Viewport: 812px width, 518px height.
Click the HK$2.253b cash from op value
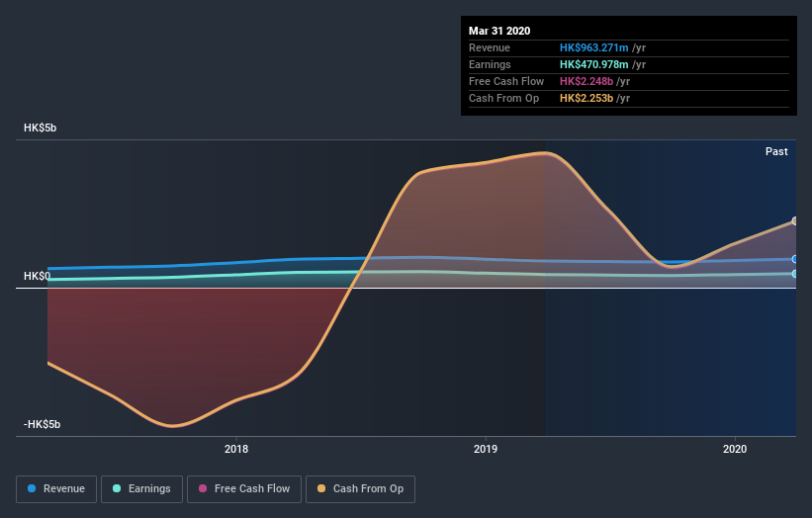pyautogui.click(x=586, y=98)
